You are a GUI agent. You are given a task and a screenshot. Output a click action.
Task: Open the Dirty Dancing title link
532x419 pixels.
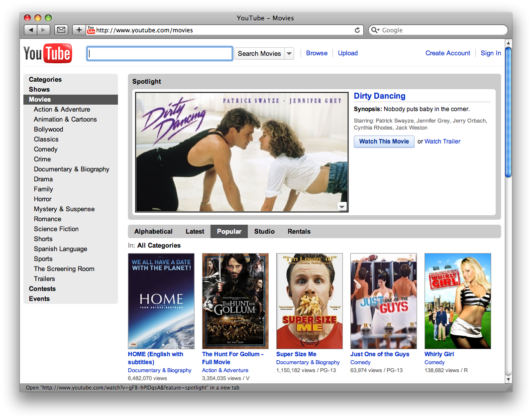tap(379, 96)
